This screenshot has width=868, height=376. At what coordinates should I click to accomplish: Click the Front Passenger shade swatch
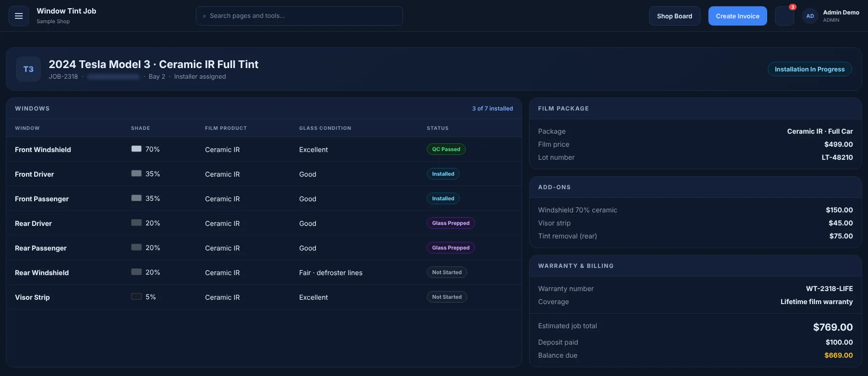pos(136,198)
